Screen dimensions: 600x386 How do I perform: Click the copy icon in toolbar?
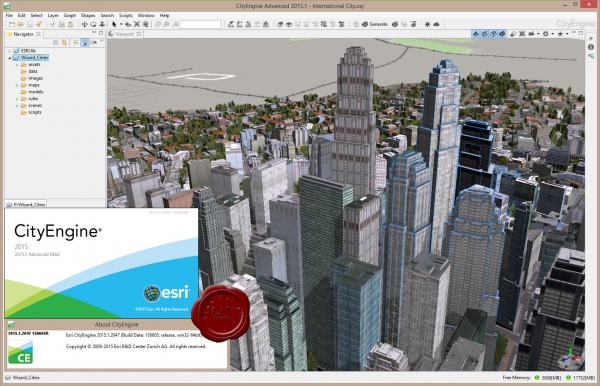pyautogui.click(x=62, y=24)
